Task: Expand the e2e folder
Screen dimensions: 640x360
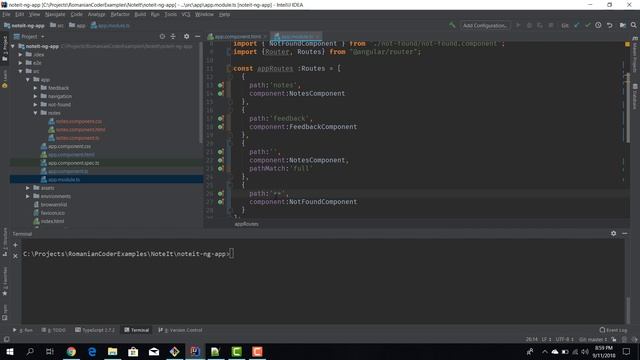Action: click(20, 63)
